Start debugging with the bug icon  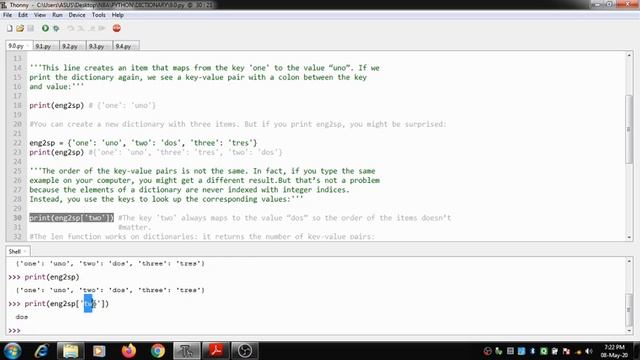tap(56, 28)
